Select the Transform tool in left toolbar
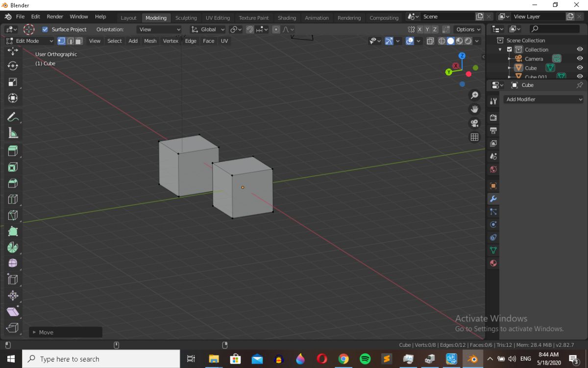 click(x=13, y=98)
